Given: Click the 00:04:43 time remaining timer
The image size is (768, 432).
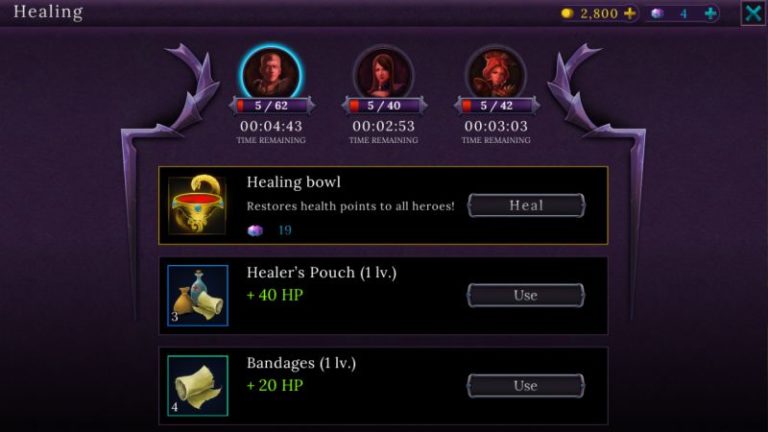Looking at the screenshot, I should tap(271, 126).
